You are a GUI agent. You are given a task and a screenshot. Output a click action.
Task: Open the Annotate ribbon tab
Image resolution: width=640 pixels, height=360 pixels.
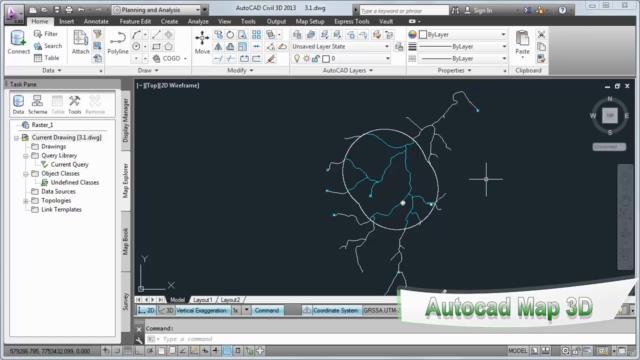96,21
